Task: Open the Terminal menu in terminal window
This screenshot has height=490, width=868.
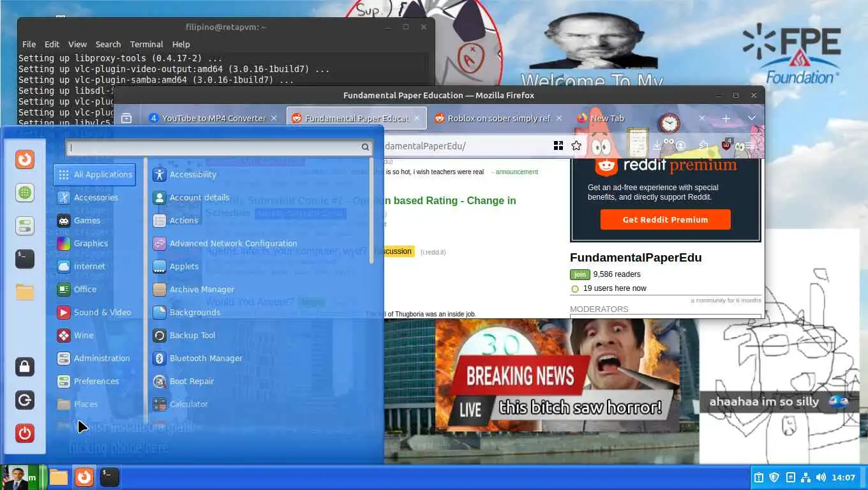Action: [x=146, y=44]
